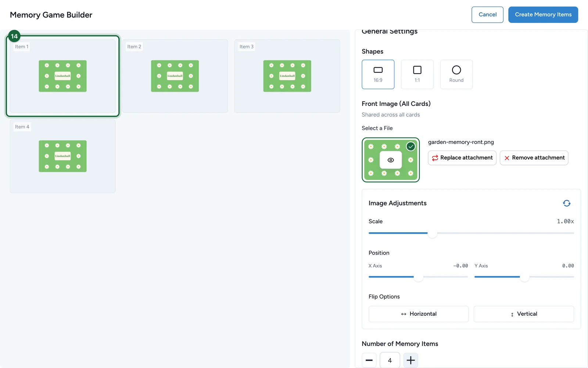Click the memory items count field
The height and width of the screenshot is (368, 588).
click(390, 360)
